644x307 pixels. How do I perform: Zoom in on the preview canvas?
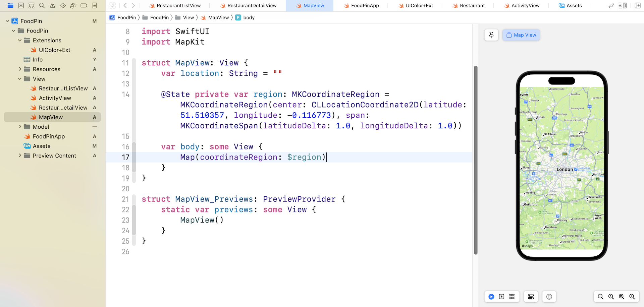(x=632, y=297)
